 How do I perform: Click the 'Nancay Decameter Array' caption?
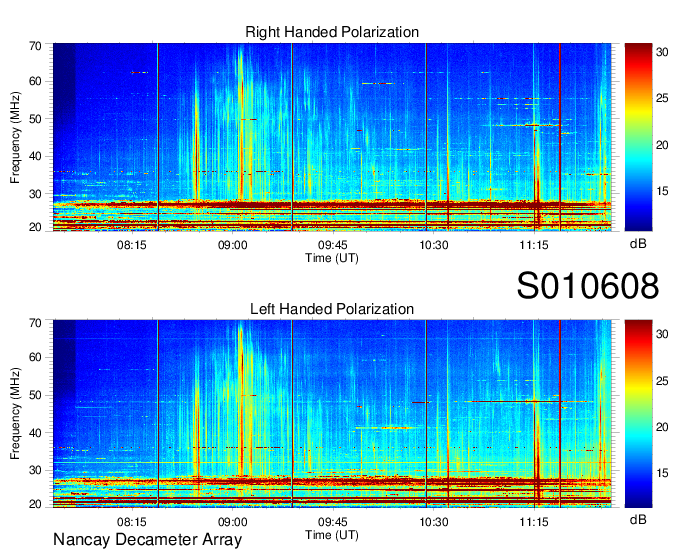click(x=147, y=540)
